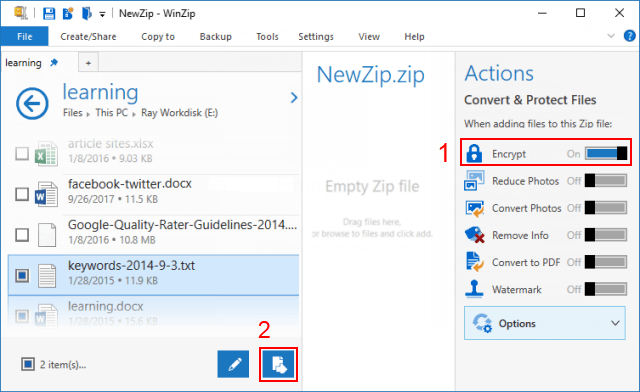Select the Google-Quality-Rater-Guidelines-2014 file name
Screen dimensions: 640x392
click(x=182, y=225)
